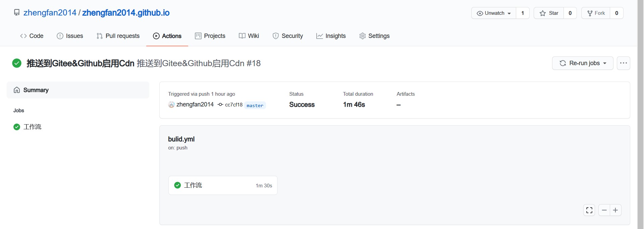The height and width of the screenshot is (229, 644).
Task: Switch to the Issues tab
Action: point(70,36)
